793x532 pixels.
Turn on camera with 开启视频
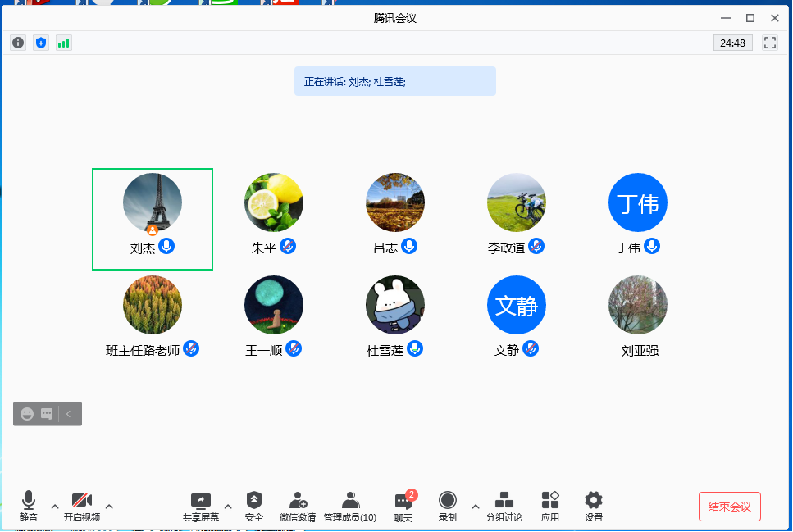click(x=82, y=507)
